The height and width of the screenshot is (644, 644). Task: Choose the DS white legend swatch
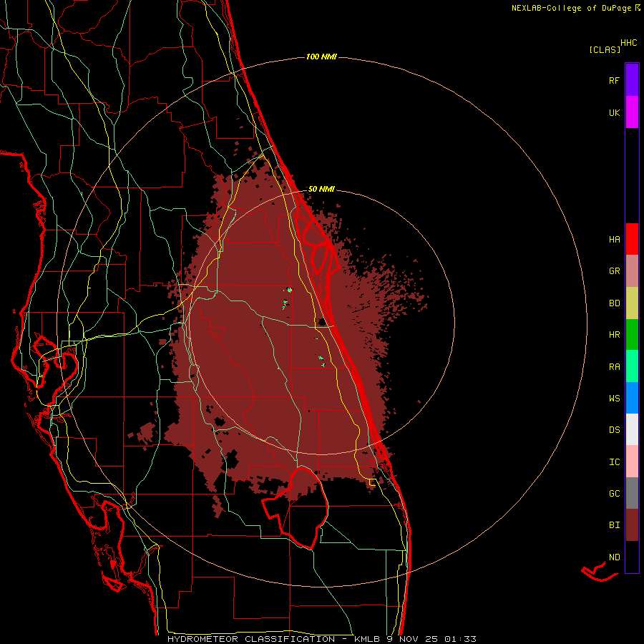(632, 429)
